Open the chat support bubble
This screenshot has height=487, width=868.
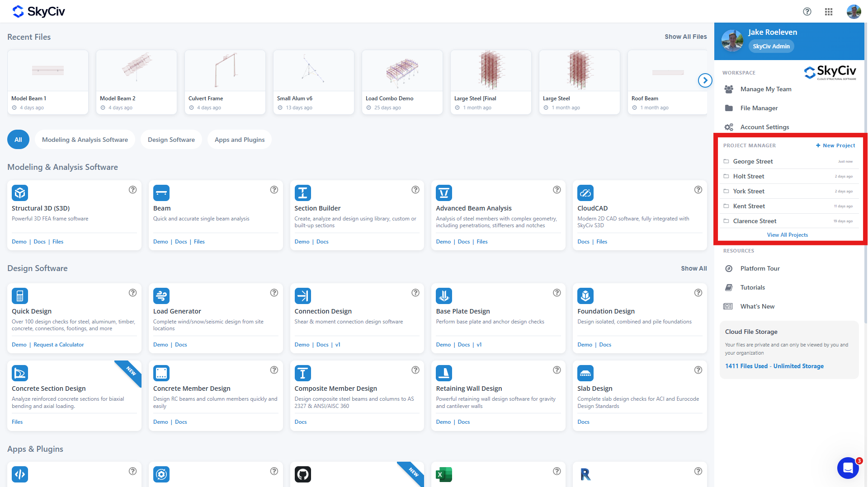[848, 468]
